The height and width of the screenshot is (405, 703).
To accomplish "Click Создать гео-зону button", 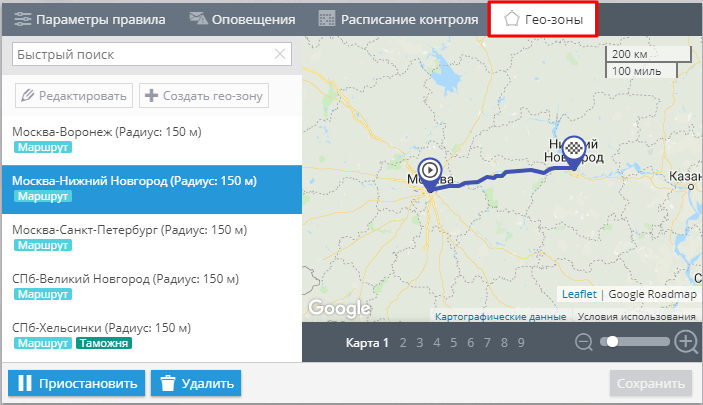I will pos(204,96).
